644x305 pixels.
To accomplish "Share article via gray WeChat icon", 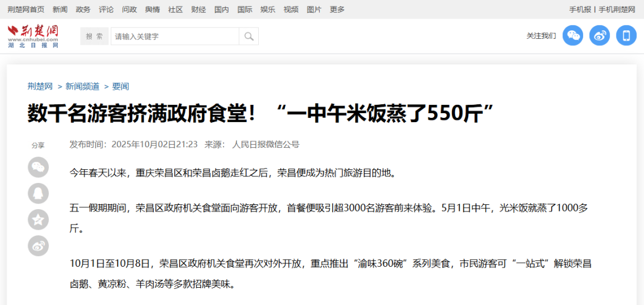I will [x=38, y=167].
